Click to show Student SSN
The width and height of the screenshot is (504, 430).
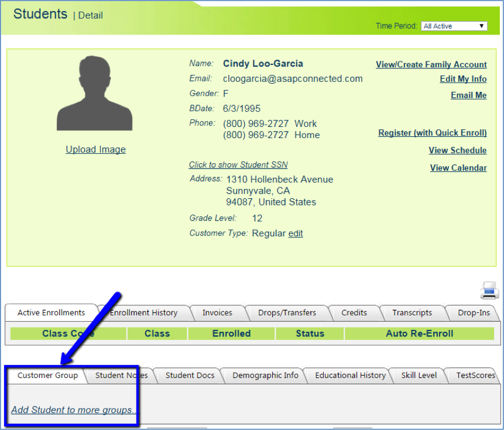pos(238,164)
